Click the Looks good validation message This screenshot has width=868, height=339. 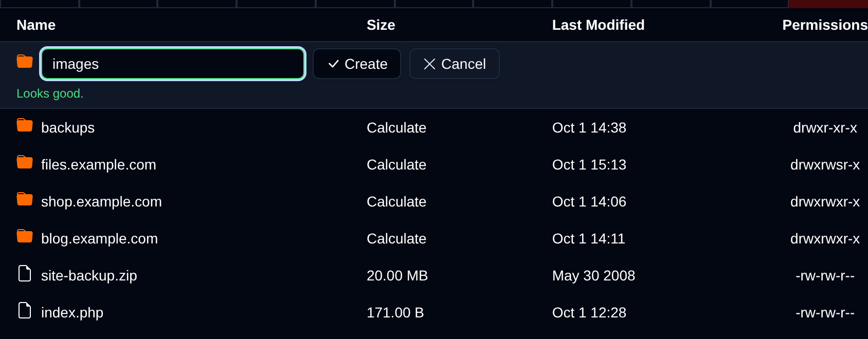[x=50, y=93]
